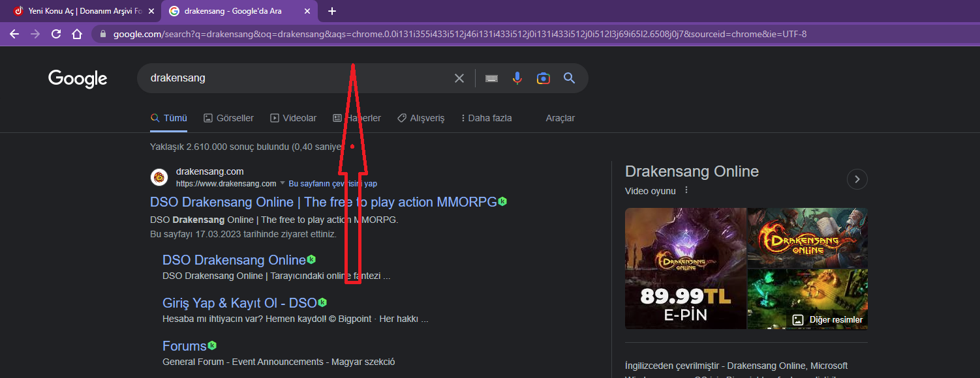
Task: Select the Tümü search tab
Action: click(168, 118)
